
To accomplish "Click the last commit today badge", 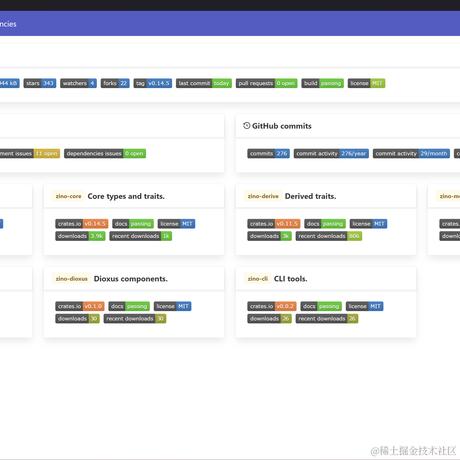I will click(204, 83).
